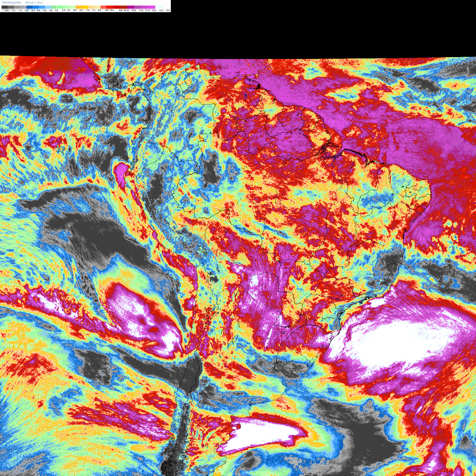Select the white swatch above 13.0
The height and width of the screenshot is (476, 476).
click(x=166, y=7)
